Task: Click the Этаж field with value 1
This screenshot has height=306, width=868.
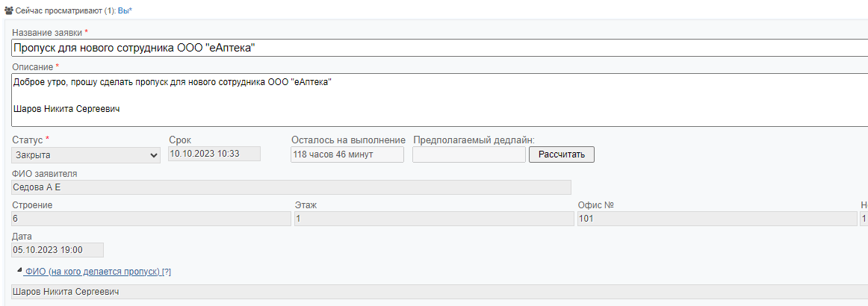Action: coord(434,219)
